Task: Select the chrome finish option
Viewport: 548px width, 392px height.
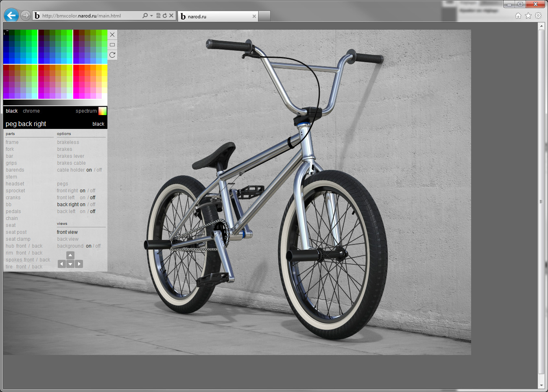Action: click(31, 111)
